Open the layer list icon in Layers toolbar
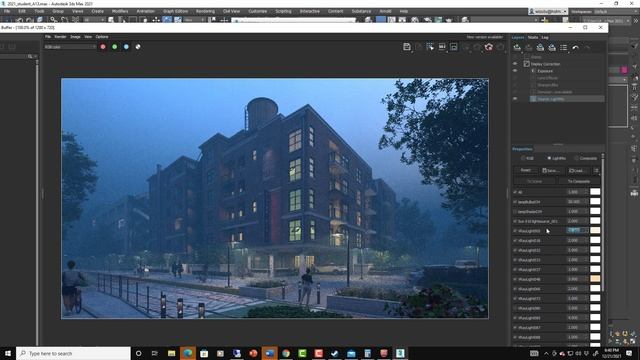The width and height of the screenshot is (640, 360). [x=564, y=47]
